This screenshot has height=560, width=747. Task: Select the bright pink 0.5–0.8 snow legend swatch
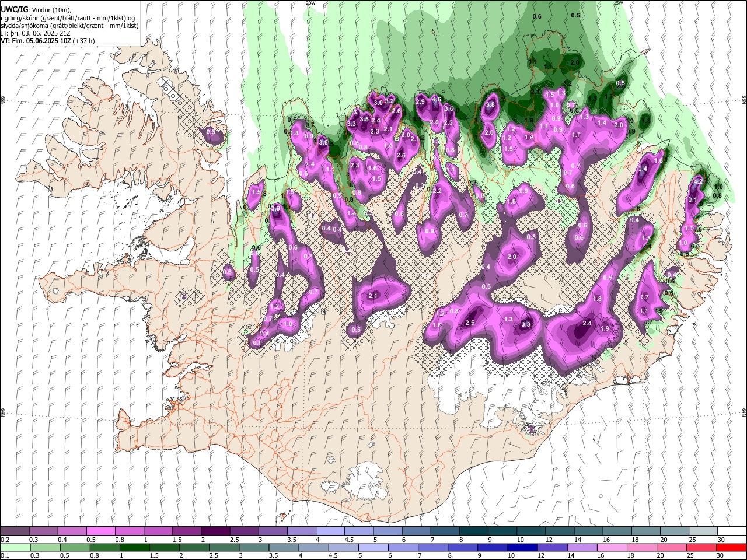tap(101, 531)
